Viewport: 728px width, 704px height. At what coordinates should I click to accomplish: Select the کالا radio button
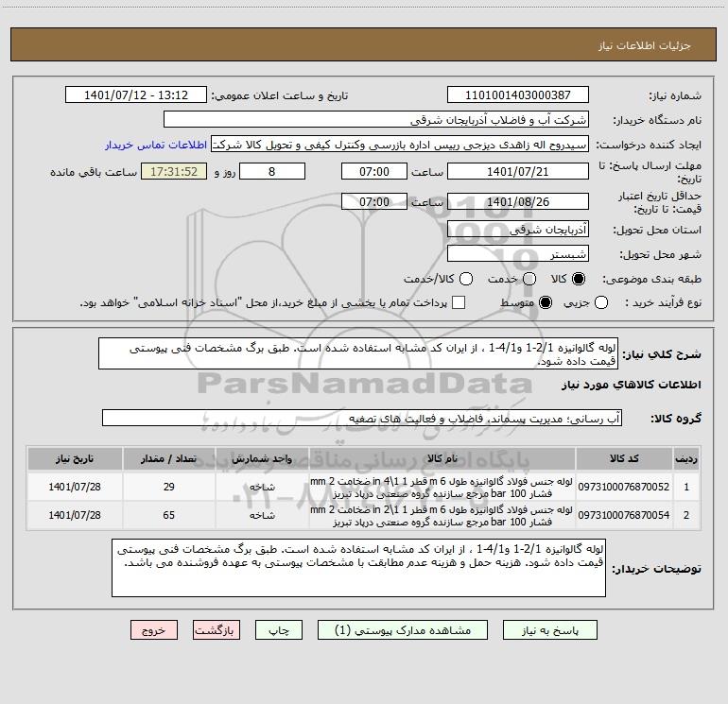click(x=579, y=279)
